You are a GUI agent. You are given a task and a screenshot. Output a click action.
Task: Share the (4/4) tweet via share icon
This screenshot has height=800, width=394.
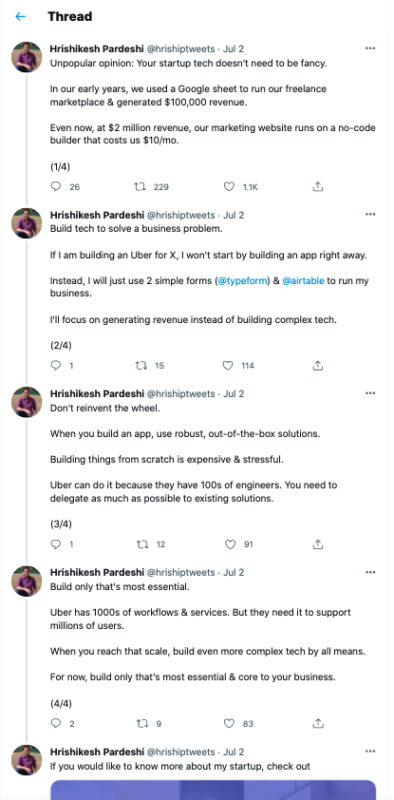[x=317, y=723]
